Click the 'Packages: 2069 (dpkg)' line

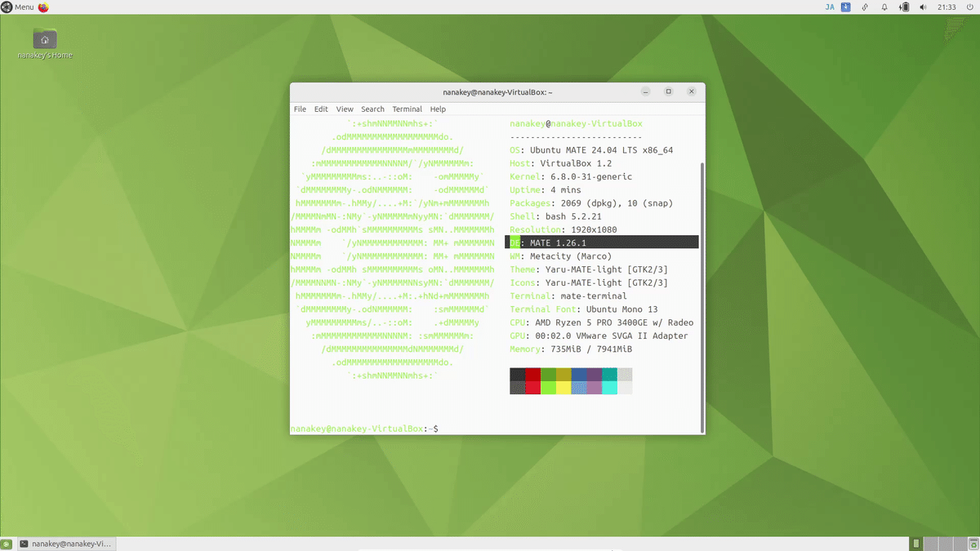pos(591,203)
